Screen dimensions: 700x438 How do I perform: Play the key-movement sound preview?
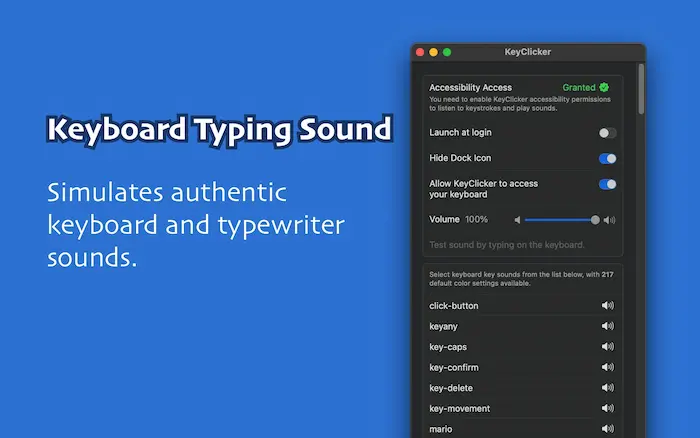[607, 408]
